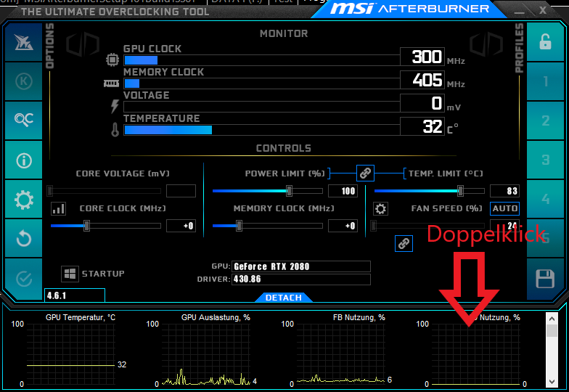Click the core voltage slider handle

click(50, 191)
